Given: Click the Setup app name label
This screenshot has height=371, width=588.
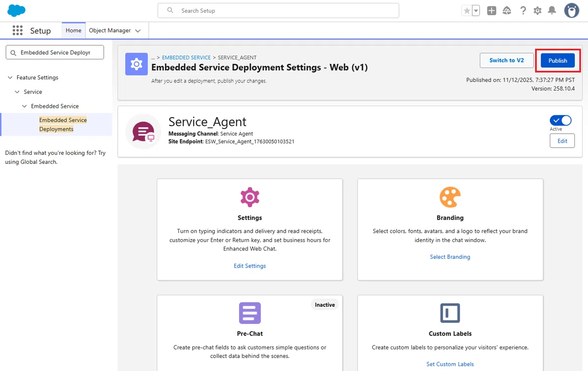Looking at the screenshot, I should pyautogui.click(x=40, y=30).
